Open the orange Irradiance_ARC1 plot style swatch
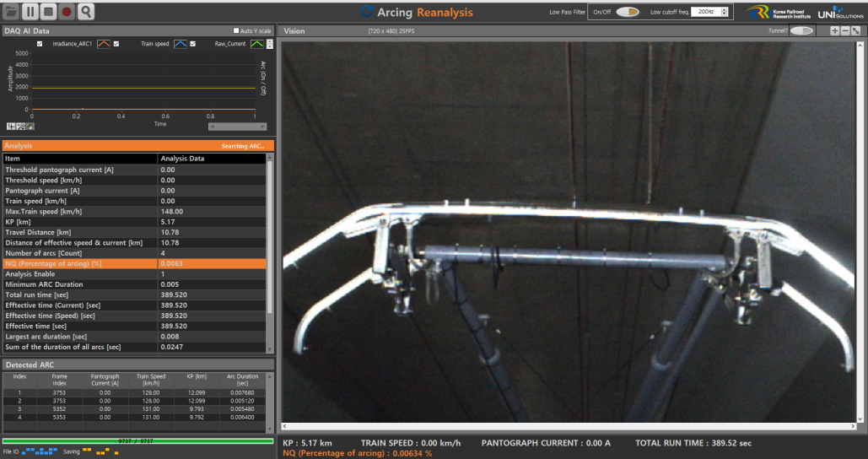 click(x=104, y=44)
